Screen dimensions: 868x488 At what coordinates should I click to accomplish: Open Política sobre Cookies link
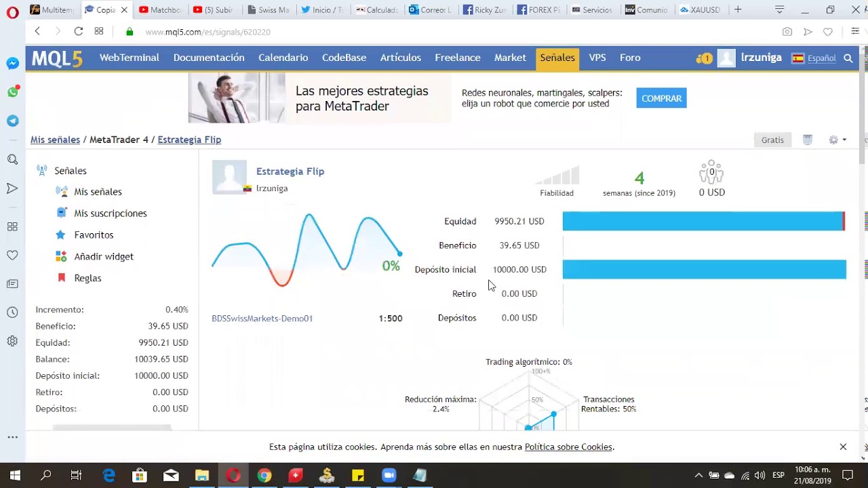[x=568, y=447]
